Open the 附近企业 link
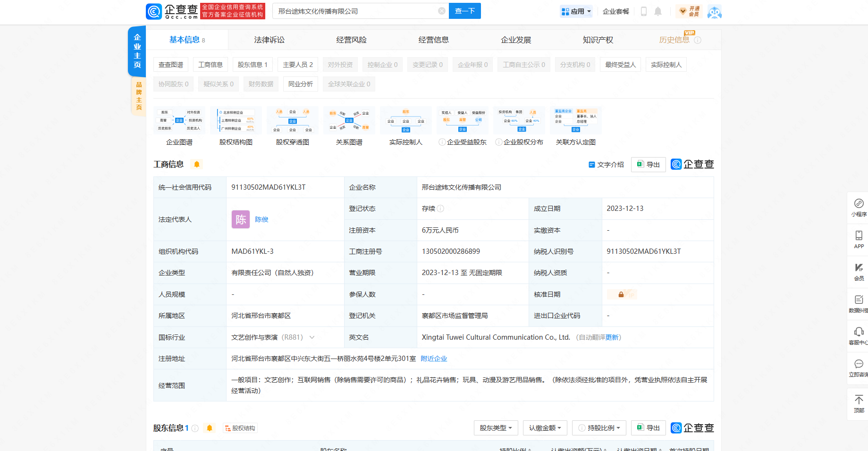Screen dimensions: 868x451 tap(434, 359)
